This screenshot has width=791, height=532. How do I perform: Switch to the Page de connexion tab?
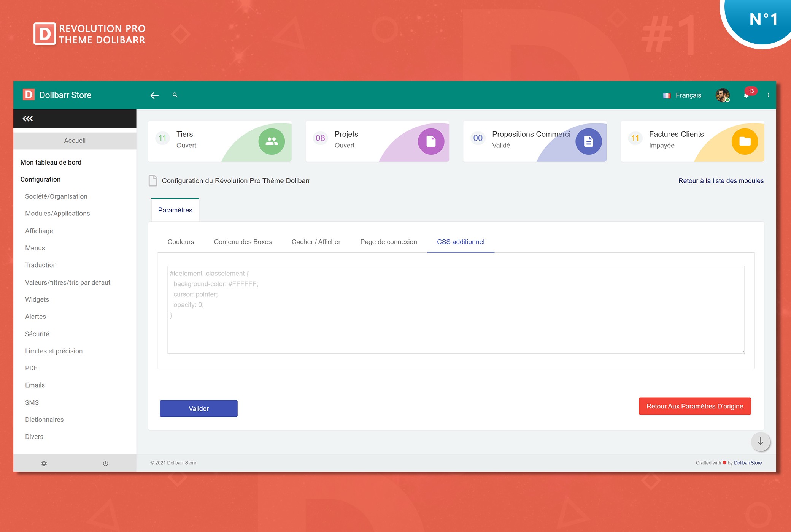(x=388, y=242)
